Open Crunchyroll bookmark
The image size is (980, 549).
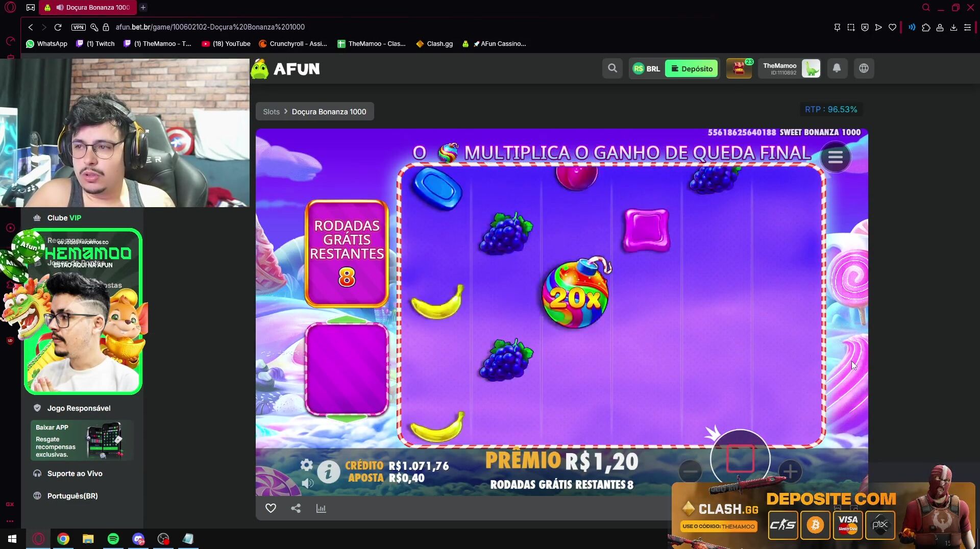[x=293, y=44]
